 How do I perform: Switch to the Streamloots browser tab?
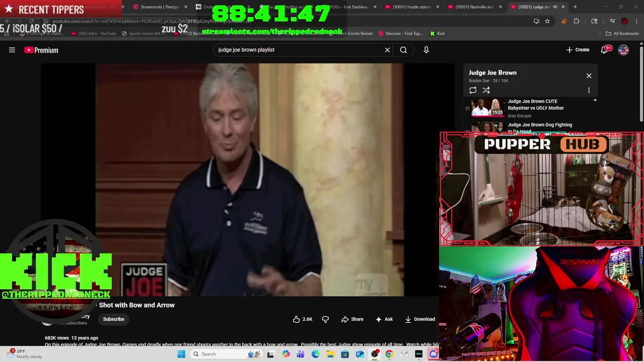[x=160, y=7]
